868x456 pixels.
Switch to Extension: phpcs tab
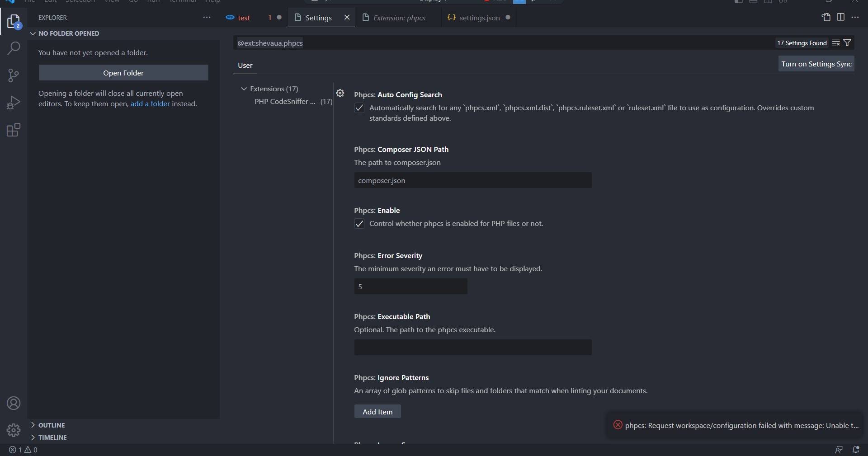(x=399, y=18)
